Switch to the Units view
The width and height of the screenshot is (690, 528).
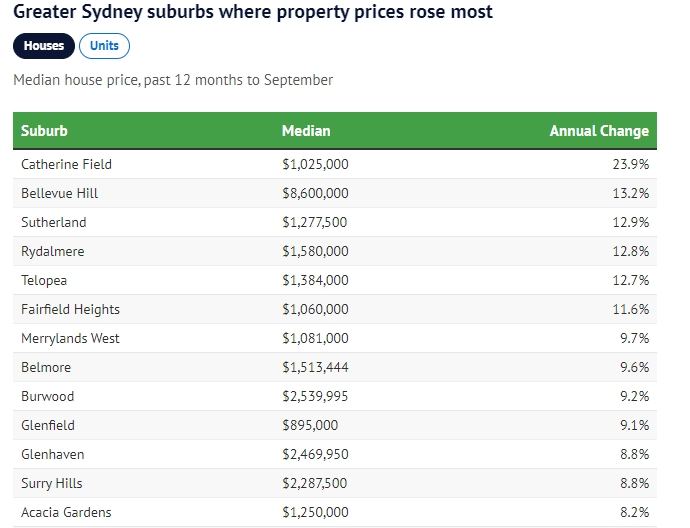point(104,46)
